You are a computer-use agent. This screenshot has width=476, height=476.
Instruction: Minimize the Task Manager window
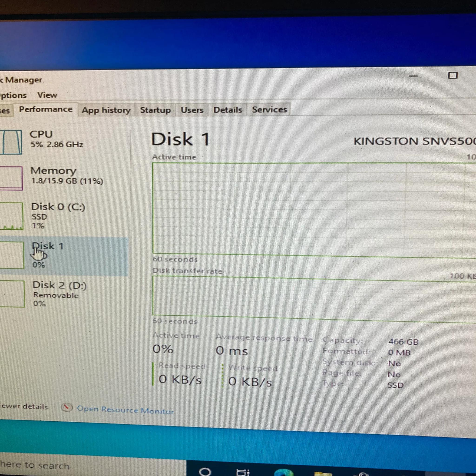(x=413, y=76)
